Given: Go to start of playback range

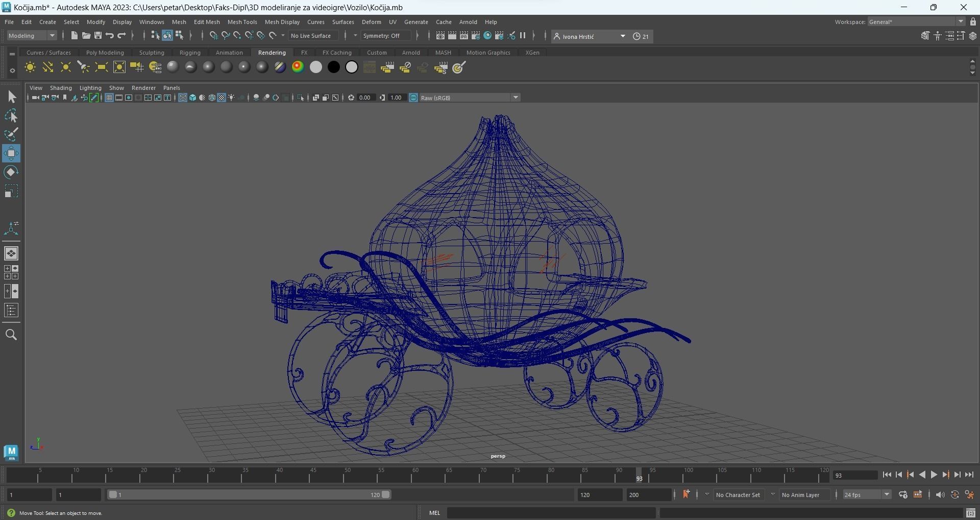Looking at the screenshot, I should click(x=887, y=475).
